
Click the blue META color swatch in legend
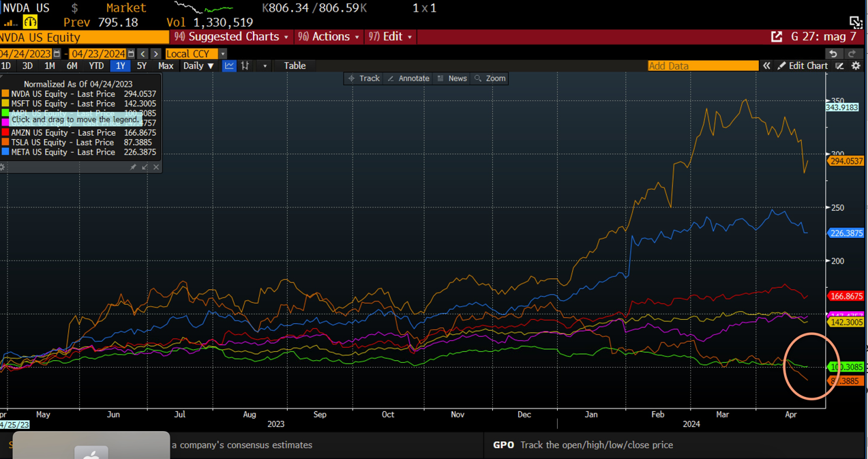[5, 152]
